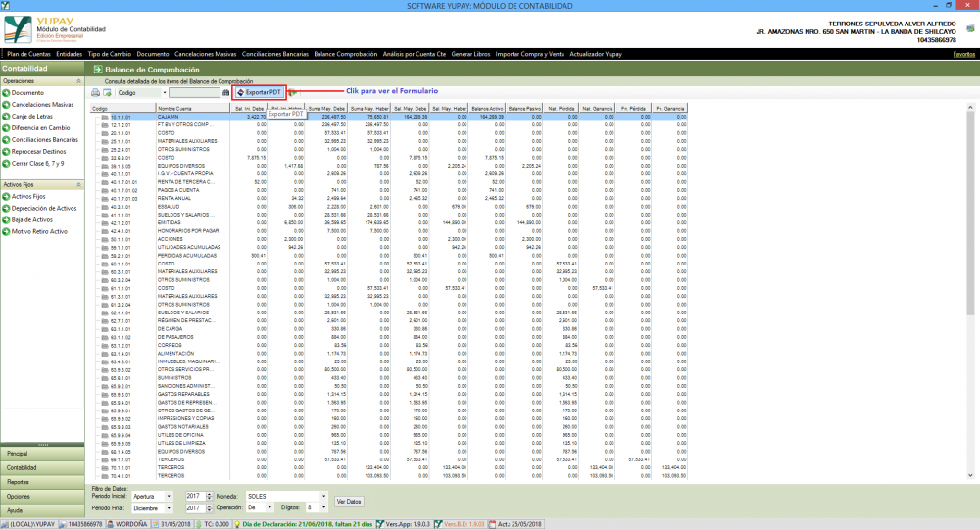This screenshot has height=530, width=980.
Task: Click the printer icon in the toolbar
Action: coord(95,92)
